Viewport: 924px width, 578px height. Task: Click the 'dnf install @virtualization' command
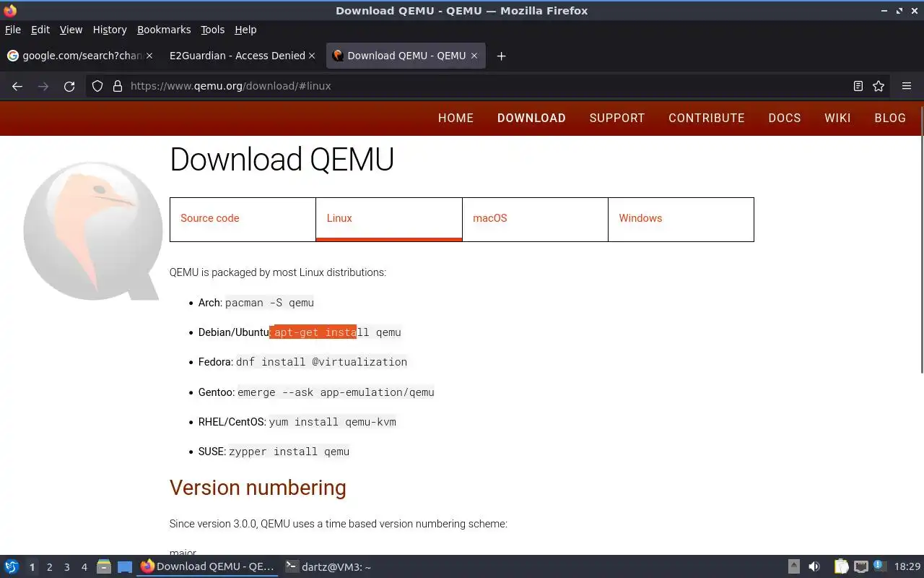321,362
